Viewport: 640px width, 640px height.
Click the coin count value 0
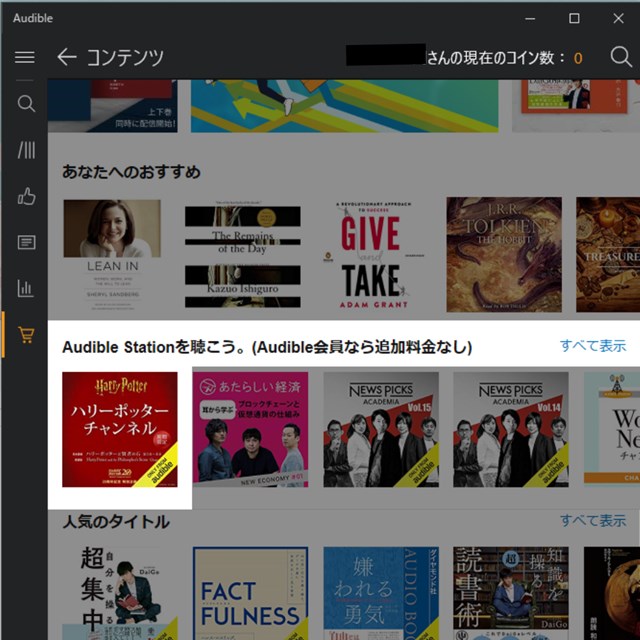click(x=578, y=58)
